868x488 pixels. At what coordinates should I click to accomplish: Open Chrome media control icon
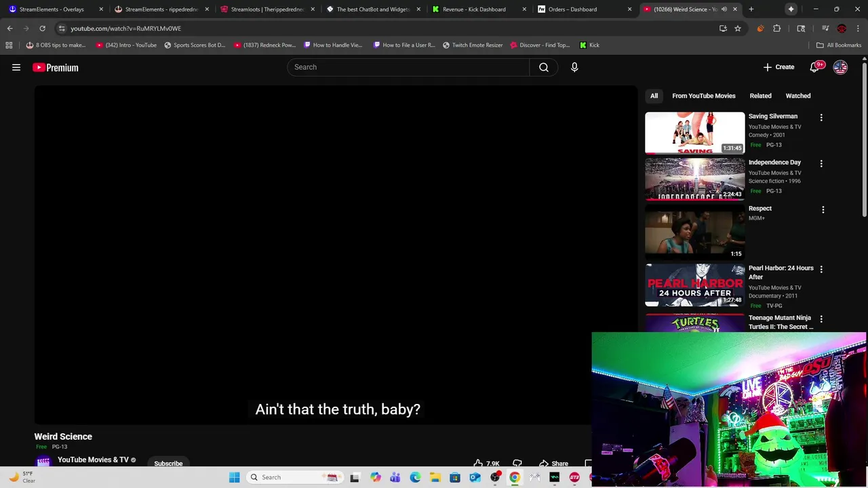825,28
